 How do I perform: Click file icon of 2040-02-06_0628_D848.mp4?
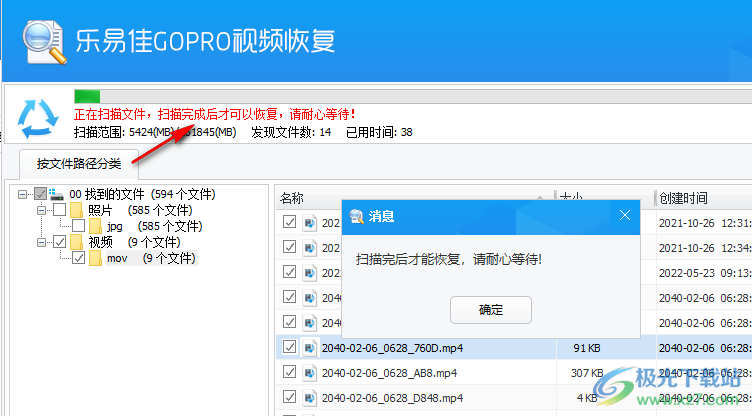[310, 397]
